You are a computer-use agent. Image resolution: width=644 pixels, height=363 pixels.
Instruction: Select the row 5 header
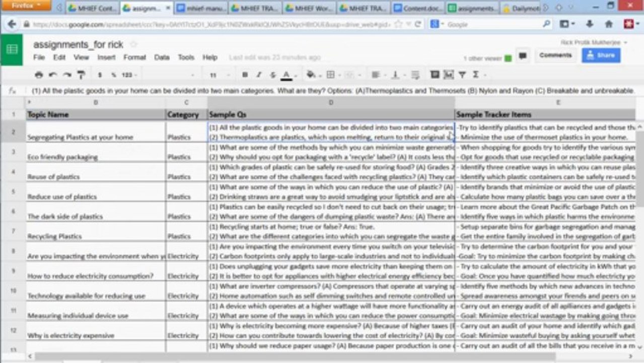[13, 192]
